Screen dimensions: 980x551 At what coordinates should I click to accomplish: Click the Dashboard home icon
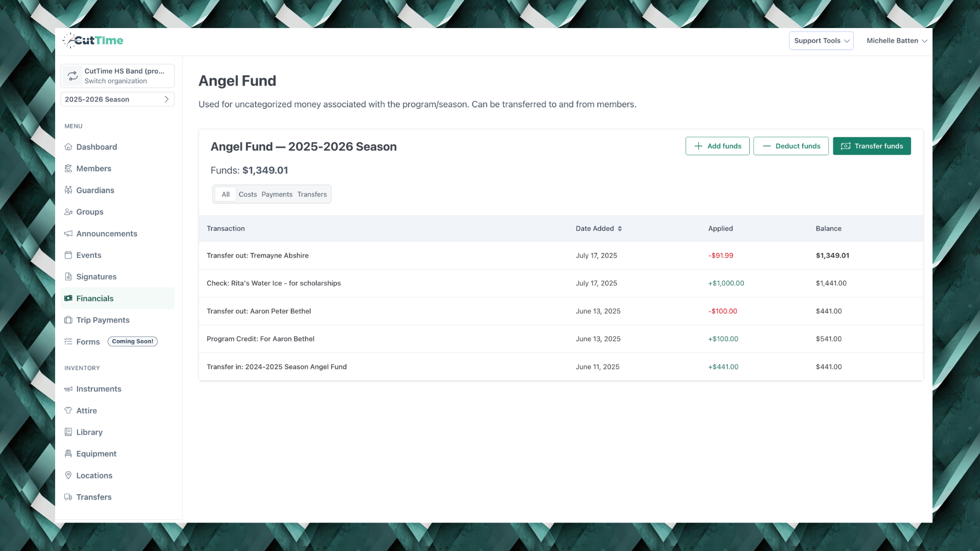pyautogui.click(x=68, y=147)
